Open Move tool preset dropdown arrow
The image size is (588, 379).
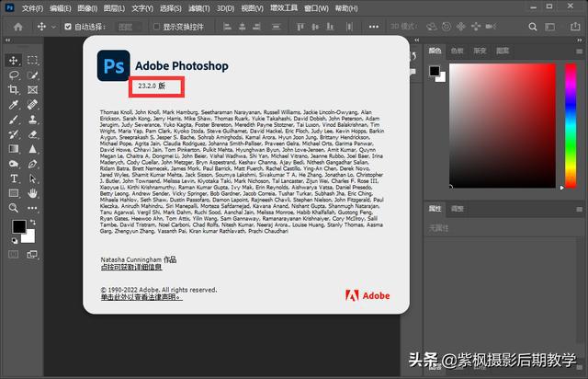53,27
